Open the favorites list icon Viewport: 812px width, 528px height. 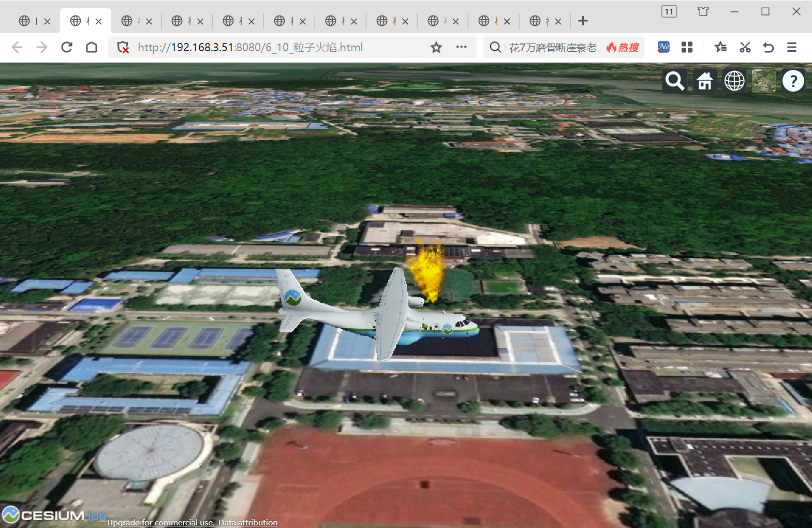pyautogui.click(x=720, y=48)
